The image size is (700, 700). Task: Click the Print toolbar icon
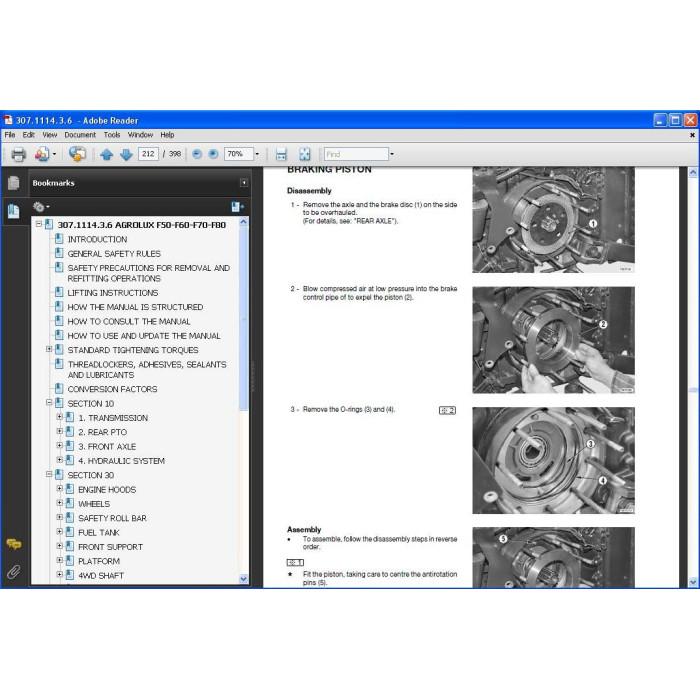pos(18,154)
